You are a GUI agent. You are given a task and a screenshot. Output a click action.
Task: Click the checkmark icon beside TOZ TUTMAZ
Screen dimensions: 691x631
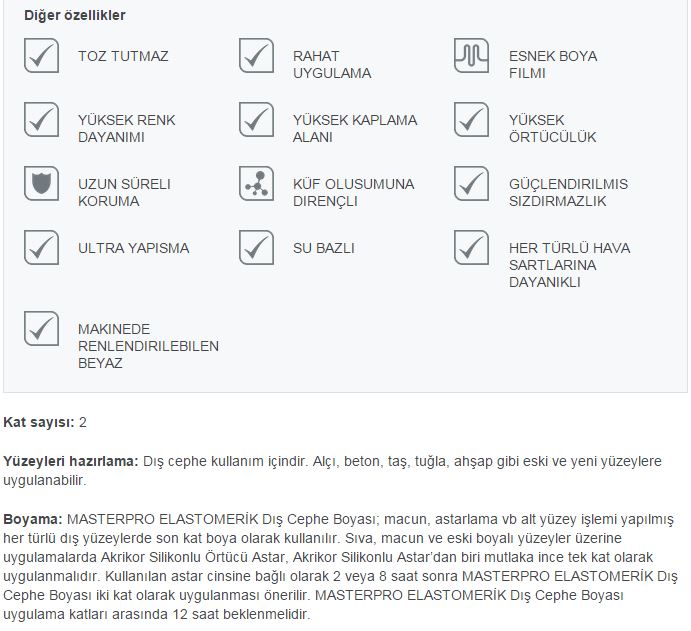[x=41, y=56]
